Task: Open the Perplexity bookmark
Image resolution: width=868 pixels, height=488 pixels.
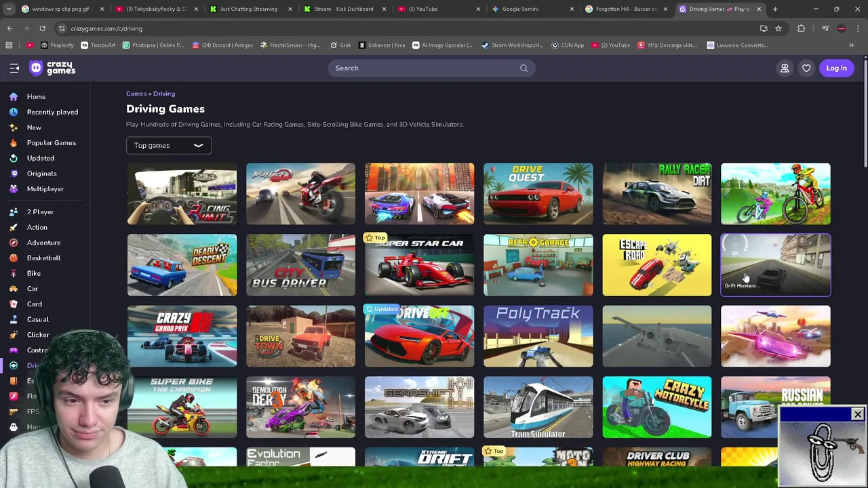Action: click(58, 45)
